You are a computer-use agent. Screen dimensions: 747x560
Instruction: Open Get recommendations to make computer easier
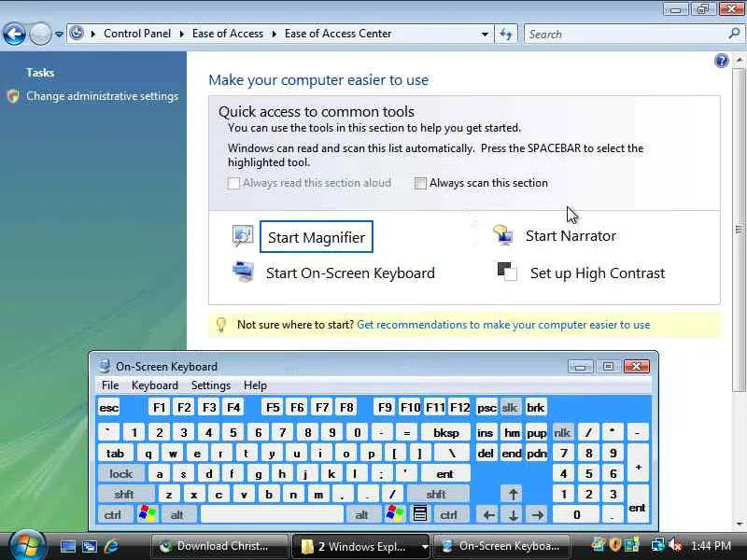(503, 325)
